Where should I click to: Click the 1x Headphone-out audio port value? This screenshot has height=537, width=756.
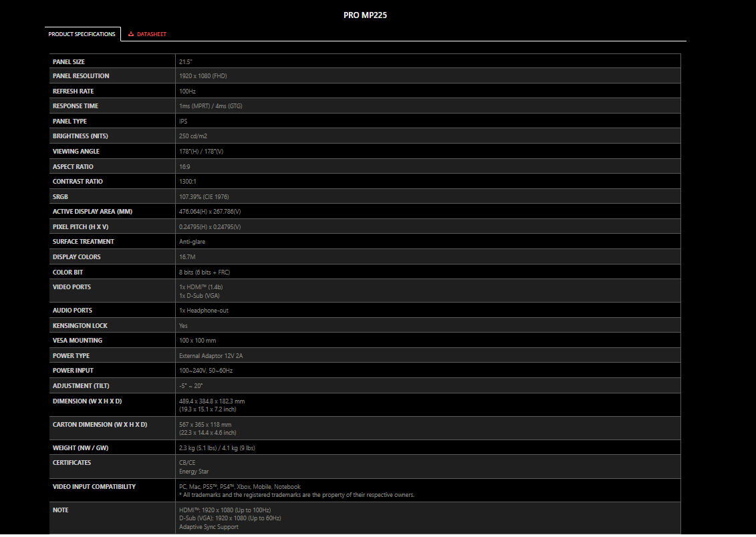coord(204,311)
